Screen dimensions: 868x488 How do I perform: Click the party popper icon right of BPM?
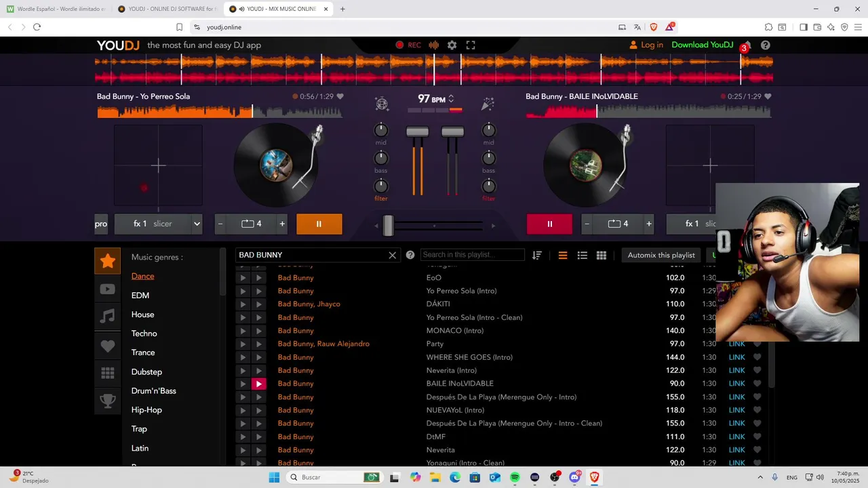(488, 104)
